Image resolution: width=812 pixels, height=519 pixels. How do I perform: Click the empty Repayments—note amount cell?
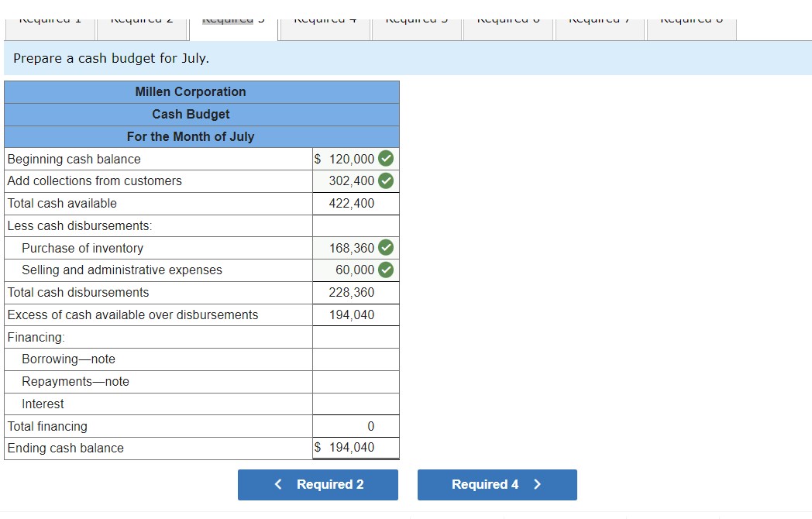356,382
